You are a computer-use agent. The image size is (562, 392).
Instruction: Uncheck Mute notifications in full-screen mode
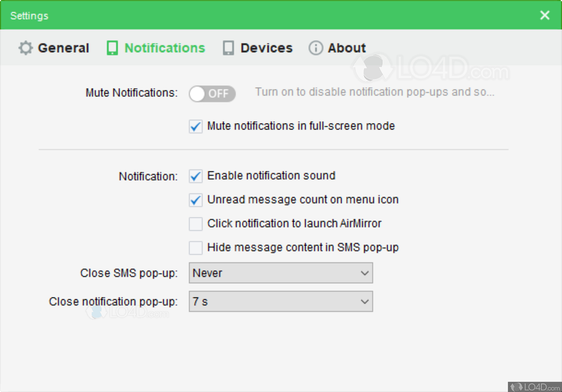[x=195, y=127]
